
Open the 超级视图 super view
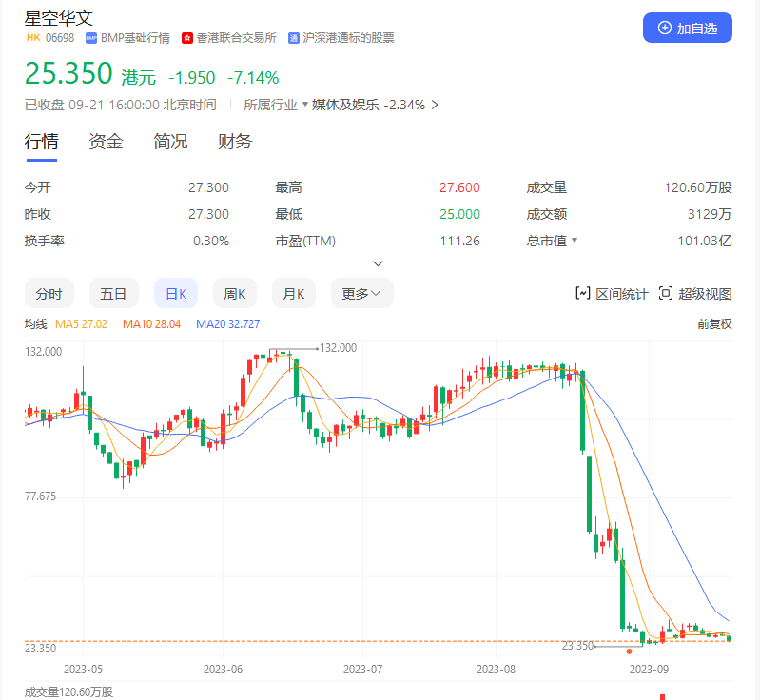(694, 293)
